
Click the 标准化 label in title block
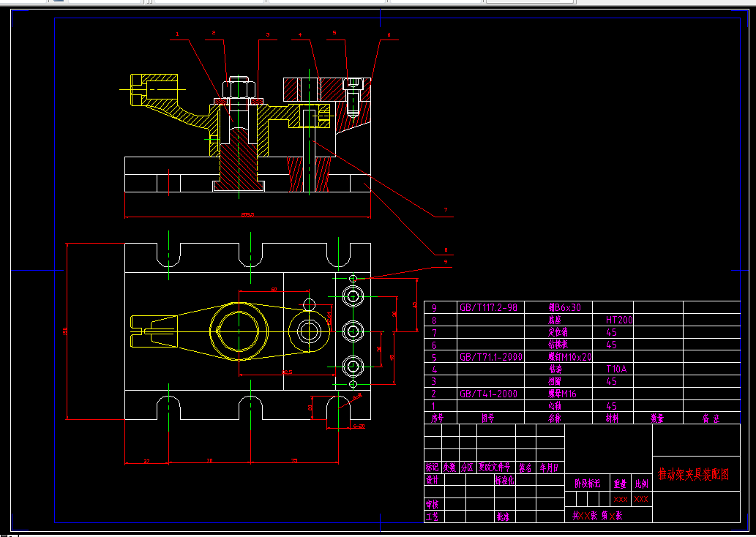click(505, 480)
